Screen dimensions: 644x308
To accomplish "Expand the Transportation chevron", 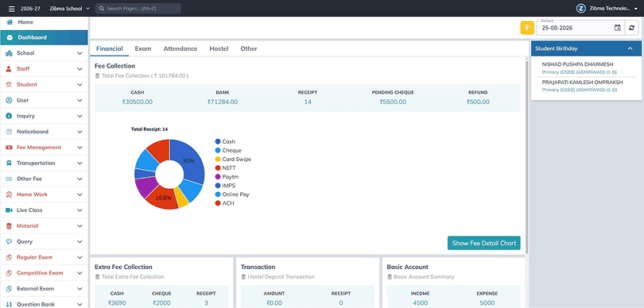I will (80, 164).
